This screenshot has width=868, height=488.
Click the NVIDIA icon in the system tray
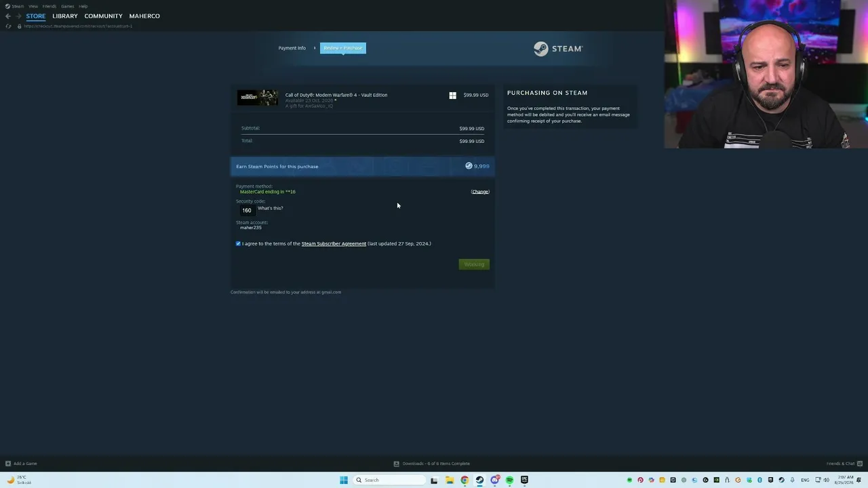coord(716,480)
